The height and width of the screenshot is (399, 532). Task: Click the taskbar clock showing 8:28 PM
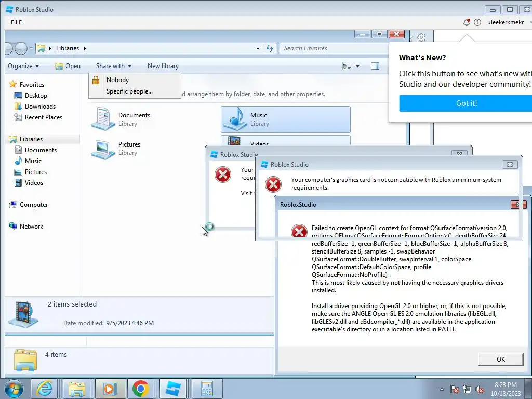coord(506,389)
